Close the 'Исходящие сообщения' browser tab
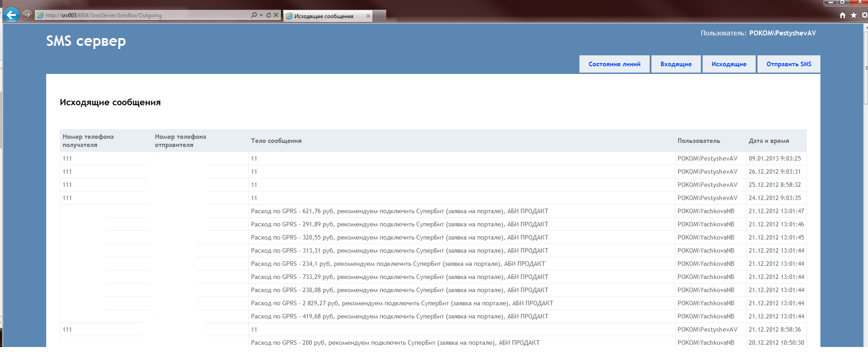Screen dimensions: 868x352 click(368, 16)
